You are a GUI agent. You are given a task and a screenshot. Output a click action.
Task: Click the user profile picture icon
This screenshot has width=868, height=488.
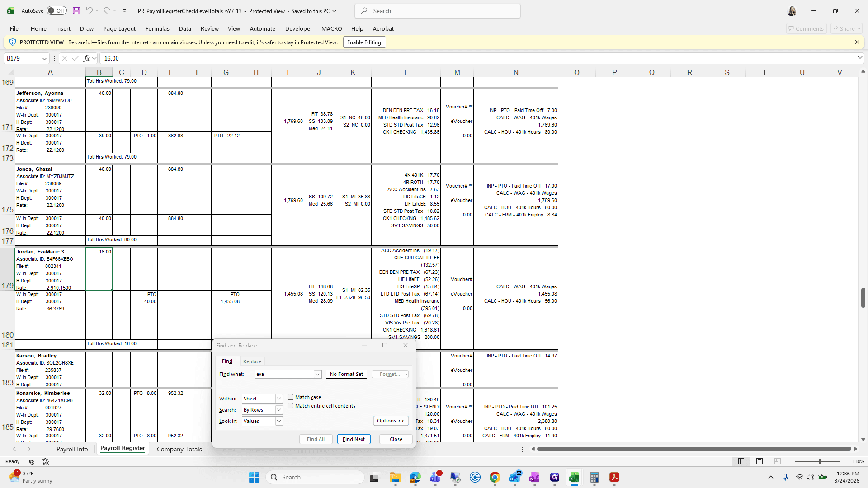[792, 11]
